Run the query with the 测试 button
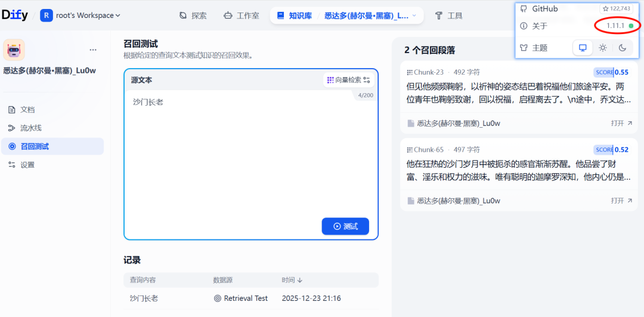 (x=345, y=226)
